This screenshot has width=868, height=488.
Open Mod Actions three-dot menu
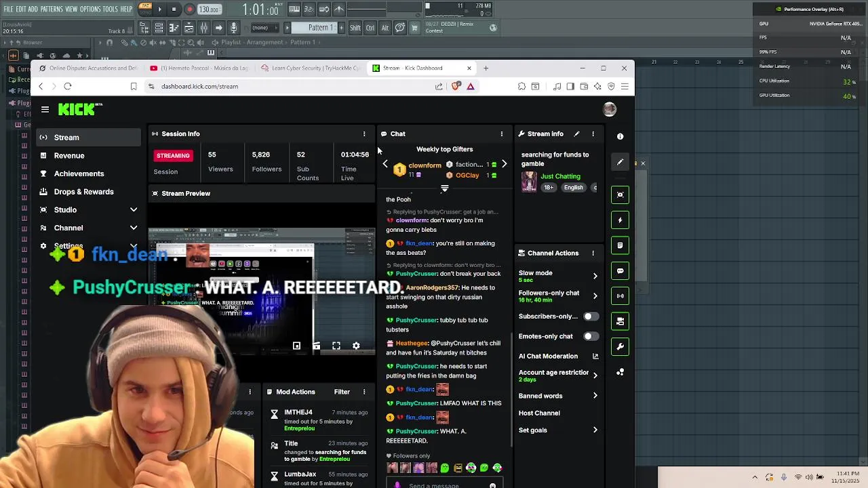click(x=364, y=392)
